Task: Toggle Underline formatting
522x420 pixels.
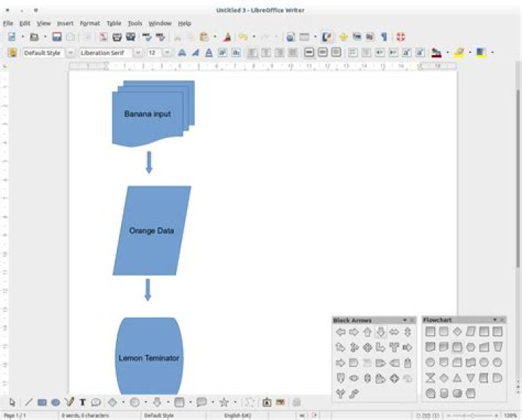Action: pyautogui.click(x=209, y=53)
